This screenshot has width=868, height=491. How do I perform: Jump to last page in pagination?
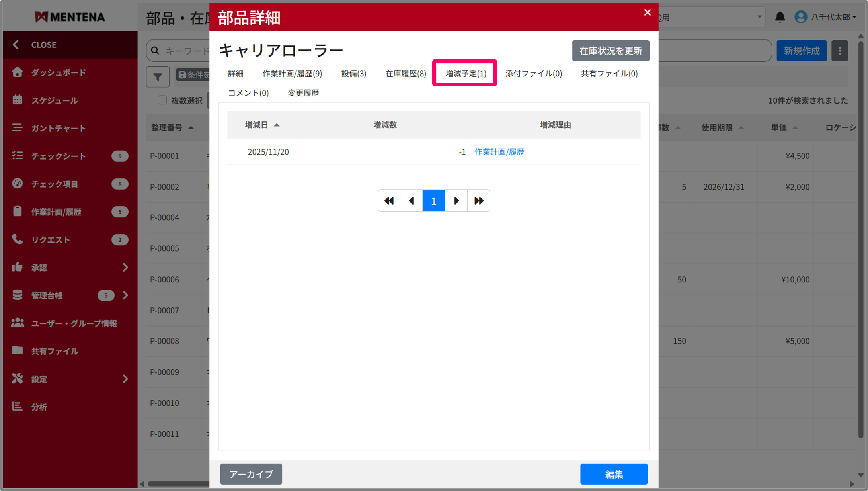click(x=478, y=201)
